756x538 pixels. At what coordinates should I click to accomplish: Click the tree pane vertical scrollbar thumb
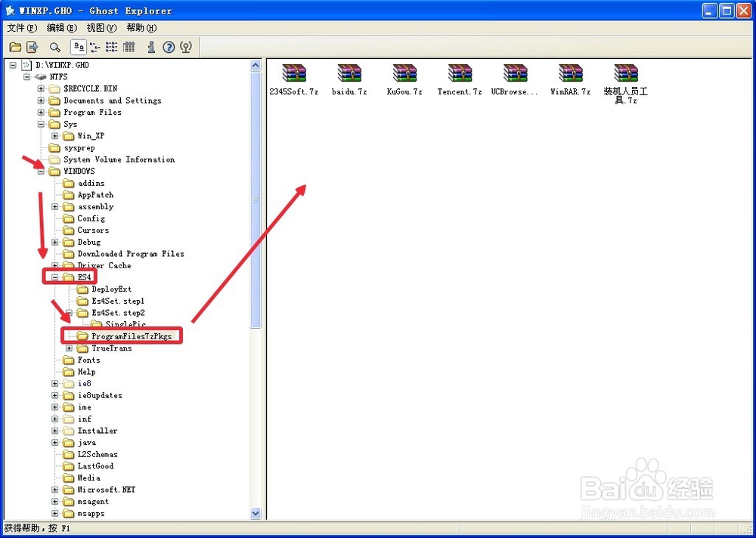coord(256,199)
